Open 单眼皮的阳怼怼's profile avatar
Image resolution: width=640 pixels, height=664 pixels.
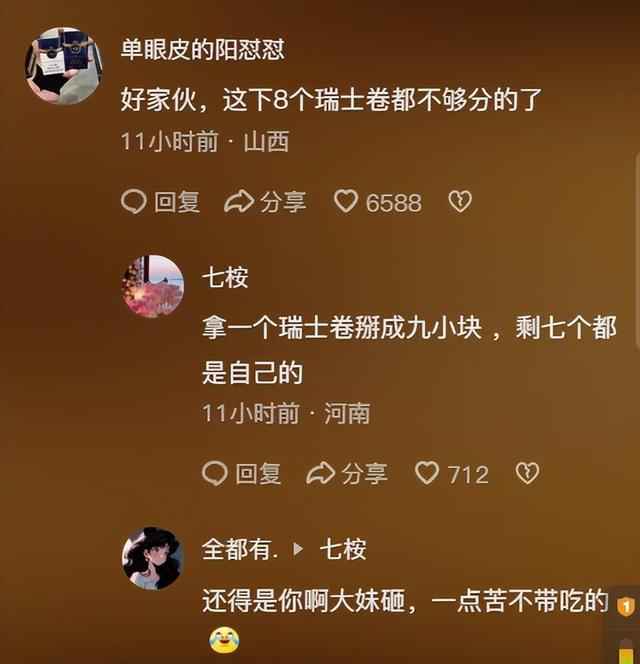[64, 66]
